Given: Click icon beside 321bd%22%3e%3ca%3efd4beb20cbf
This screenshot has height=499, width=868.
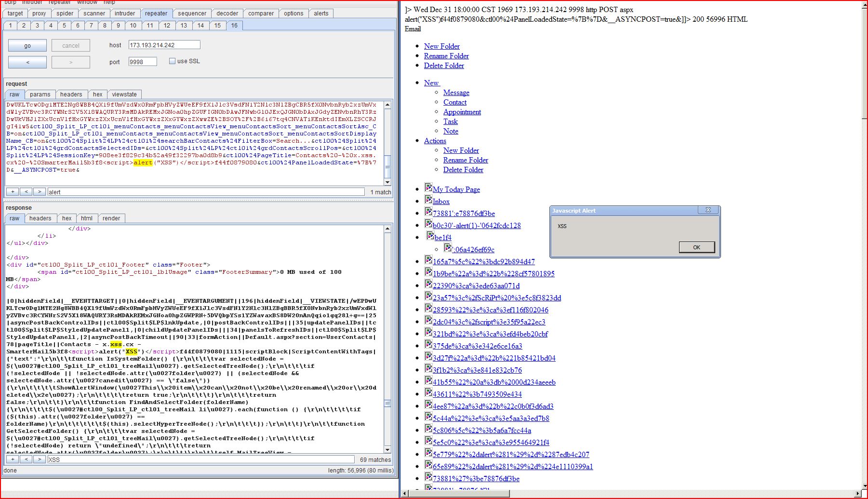Looking at the screenshot, I should tap(428, 332).
